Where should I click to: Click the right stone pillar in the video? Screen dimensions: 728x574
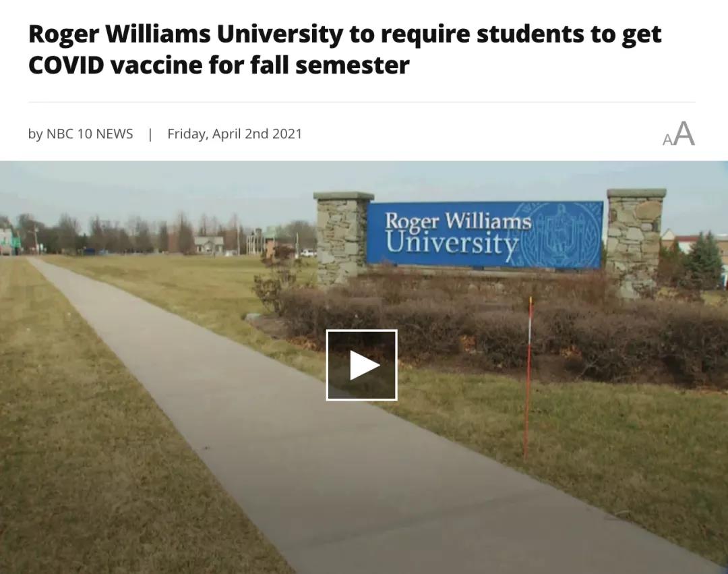[x=635, y=241]
